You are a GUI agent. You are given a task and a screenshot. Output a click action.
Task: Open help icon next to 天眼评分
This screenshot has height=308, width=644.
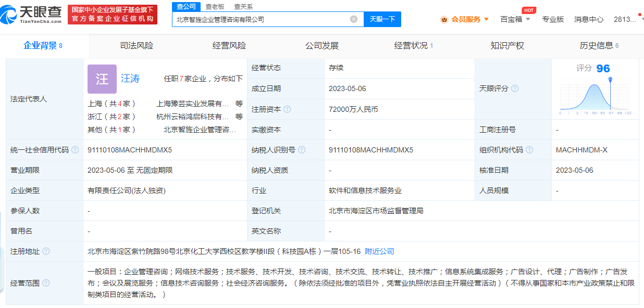[515, 88]
